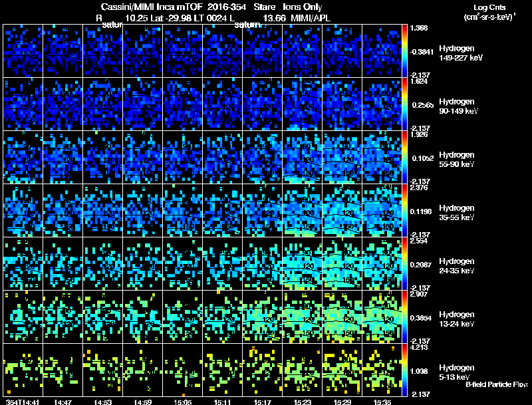
Task: Click the '15:35' time label
Action: coord(382,402)
